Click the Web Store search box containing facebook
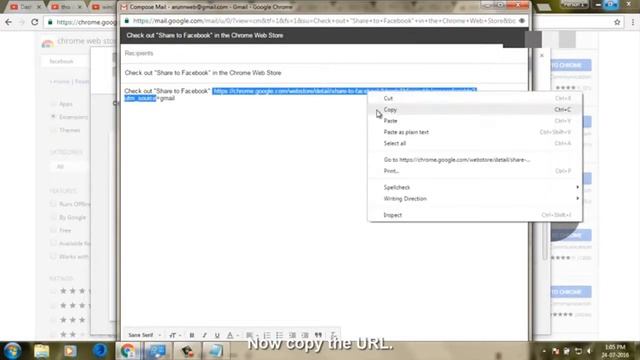 pyautogui.click(x=65, y=61)
